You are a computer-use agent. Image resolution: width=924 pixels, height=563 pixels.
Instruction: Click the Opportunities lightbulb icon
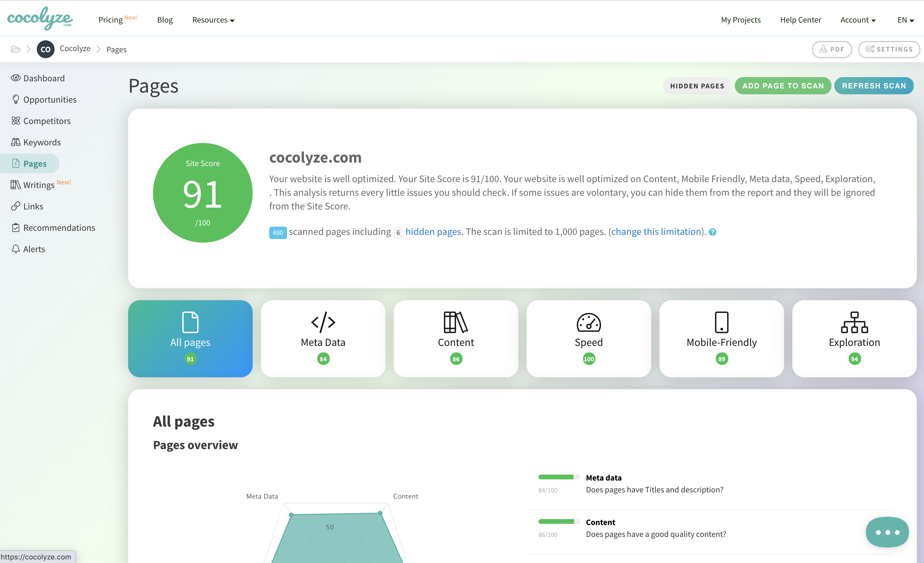[15, 99]
